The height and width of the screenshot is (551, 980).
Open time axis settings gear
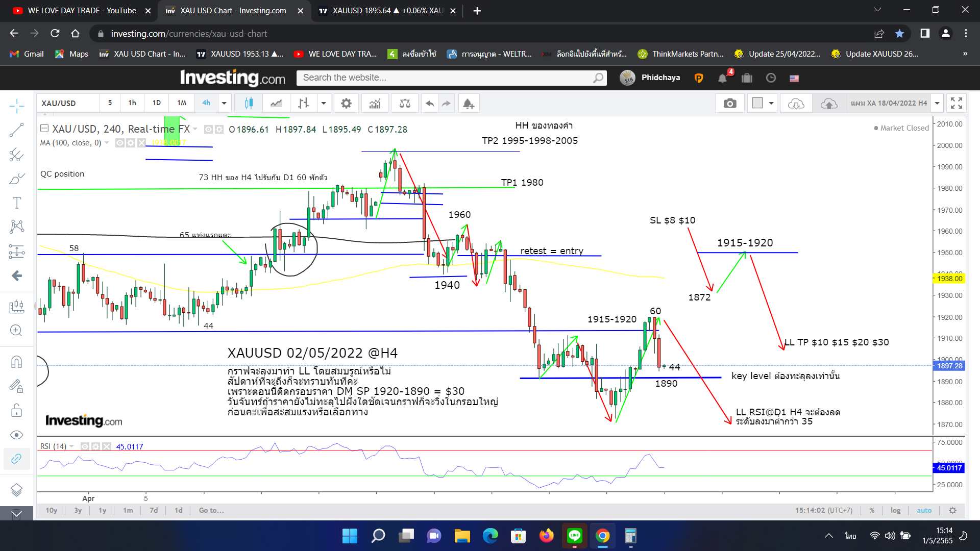[x=952, y=510]
